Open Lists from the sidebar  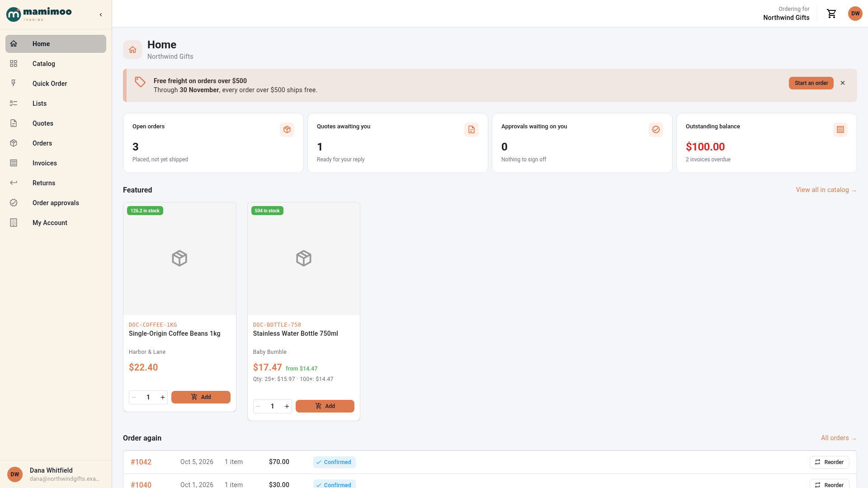pyautogui.click(x=56, y=103)
